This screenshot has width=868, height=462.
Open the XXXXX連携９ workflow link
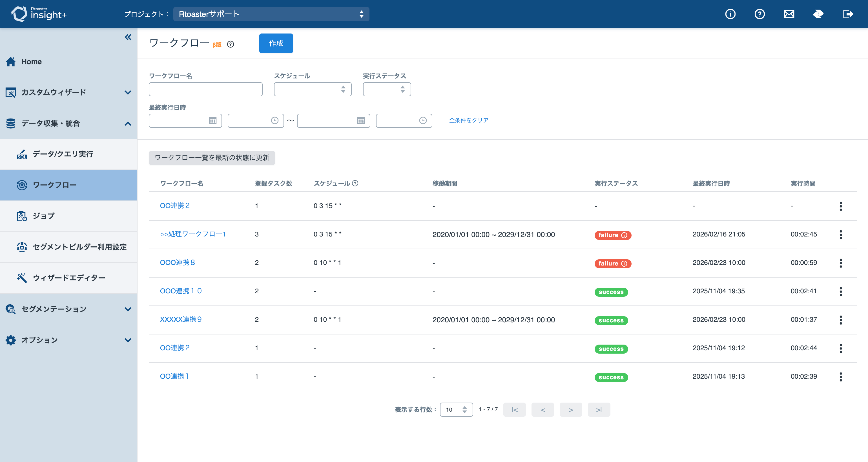pyautogui.click(x=181, y=319)
